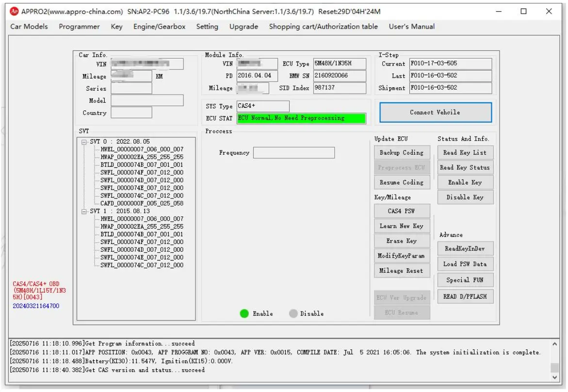The image size is (568, 392).
Task: Click the Model input field
Action: 147,100
